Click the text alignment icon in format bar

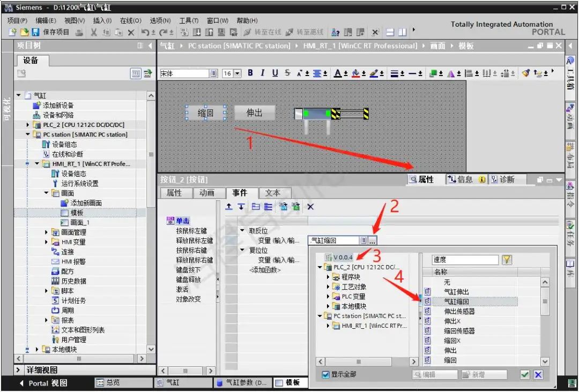click(317, 73)
